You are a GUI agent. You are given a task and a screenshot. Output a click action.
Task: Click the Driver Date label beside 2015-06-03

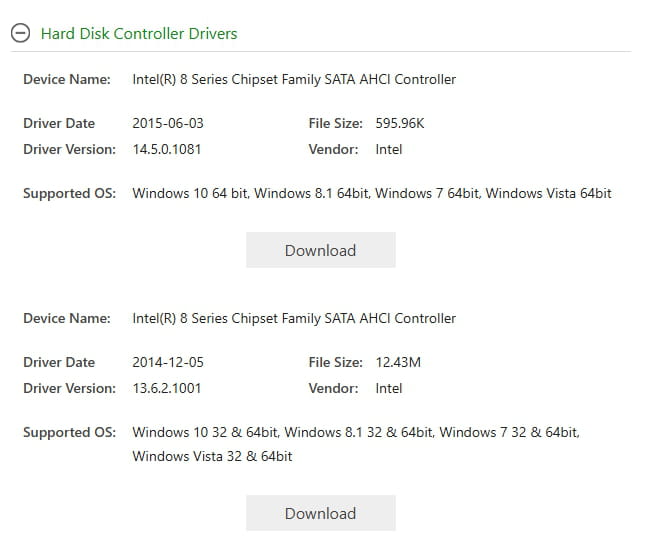pos(59,123)
